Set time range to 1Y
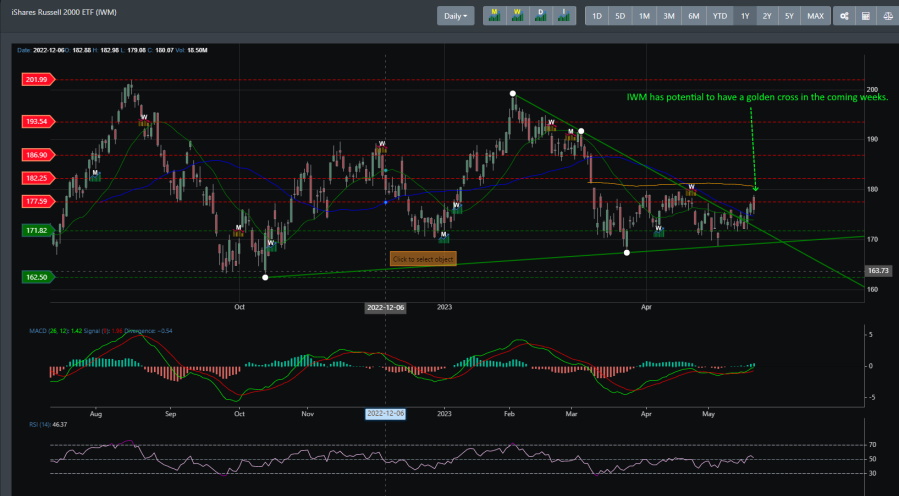The width and height of the screenshot is (899, 496). [x=745, y=16]
